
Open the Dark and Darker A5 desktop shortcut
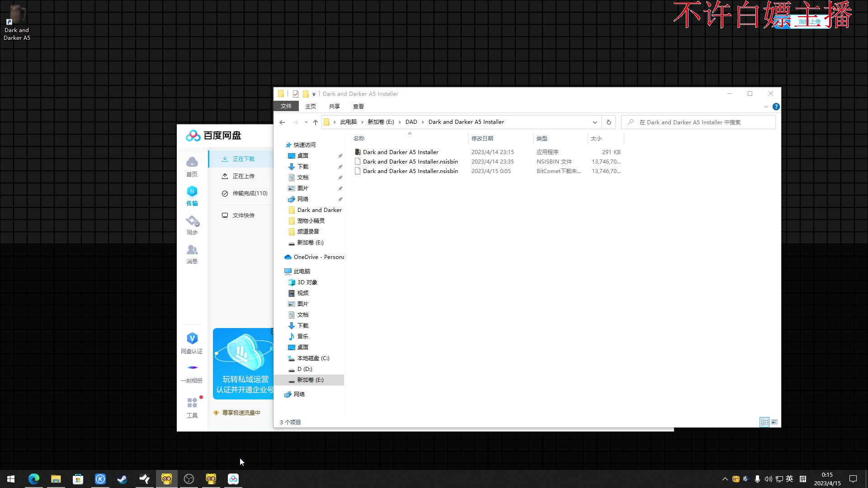[x=17, y=23]
